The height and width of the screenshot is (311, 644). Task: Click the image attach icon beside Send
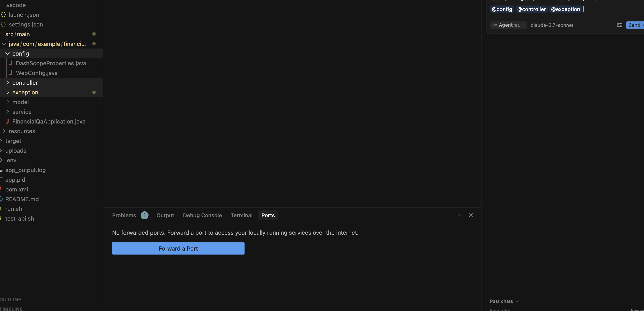pyautogui.click(x=619, y=25)
